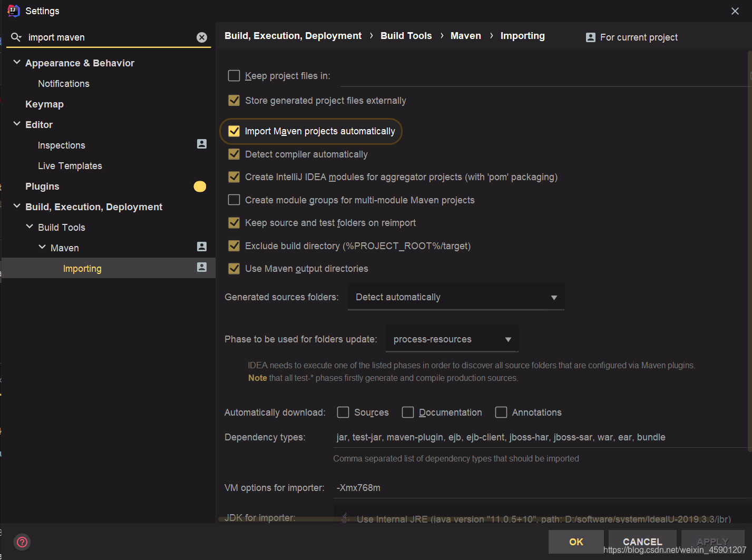Uncheck Import Maven projects automatically
Image resolution: width=752 pixels, height=560 pixels.
234,131
